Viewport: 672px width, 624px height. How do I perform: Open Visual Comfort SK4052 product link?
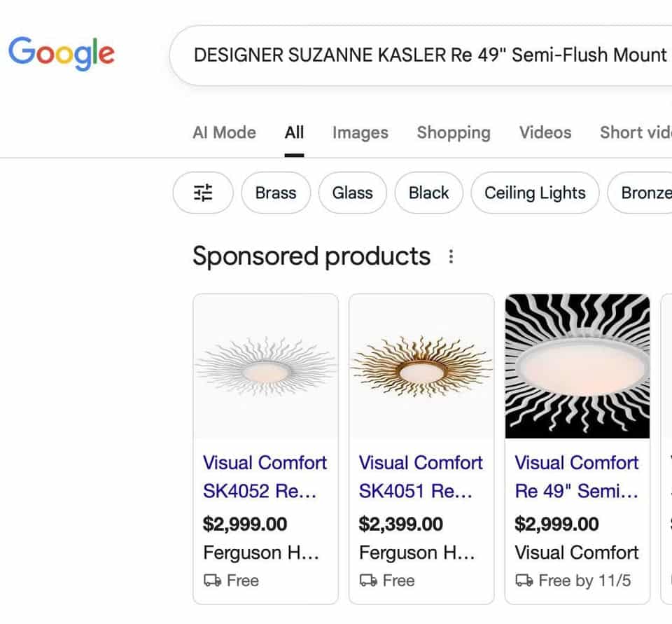click(265, 476)
